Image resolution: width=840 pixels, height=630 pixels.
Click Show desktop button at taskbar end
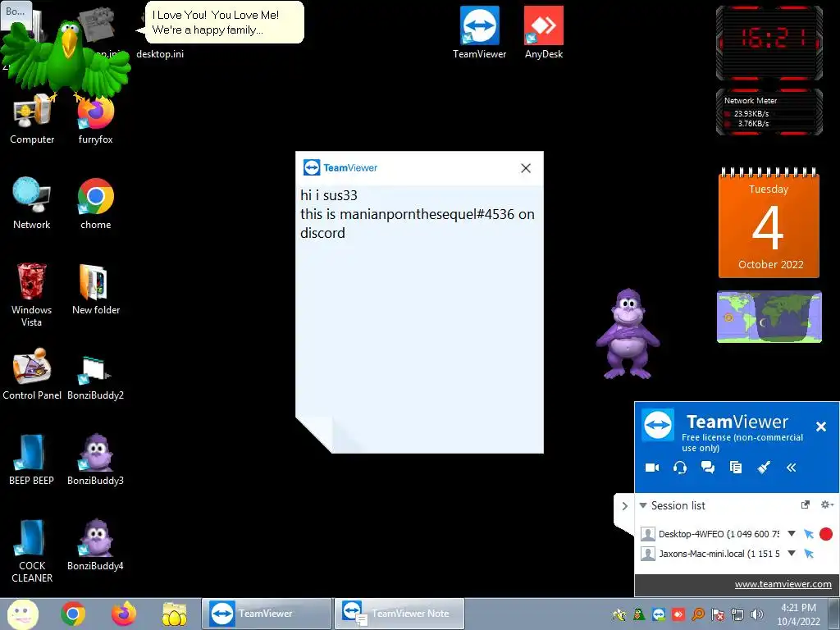point(834,614)
